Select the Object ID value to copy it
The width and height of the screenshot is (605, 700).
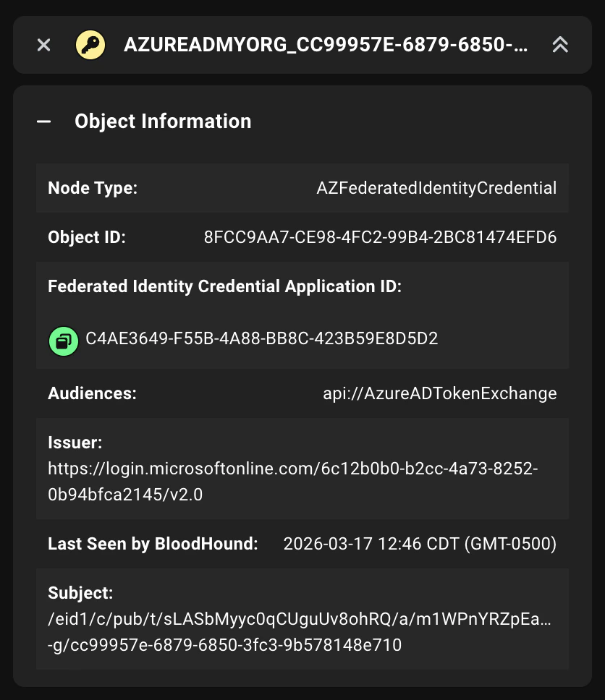[x=379, y=236]
